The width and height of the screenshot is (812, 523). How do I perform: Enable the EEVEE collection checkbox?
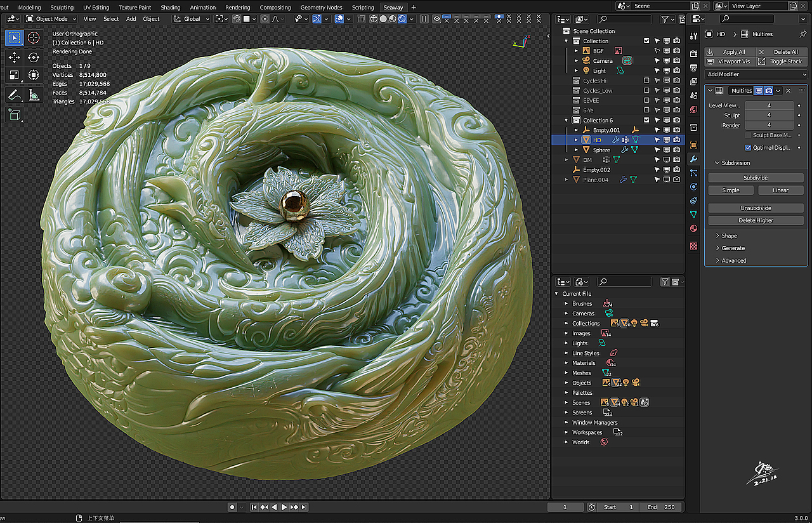pos(646,100)
